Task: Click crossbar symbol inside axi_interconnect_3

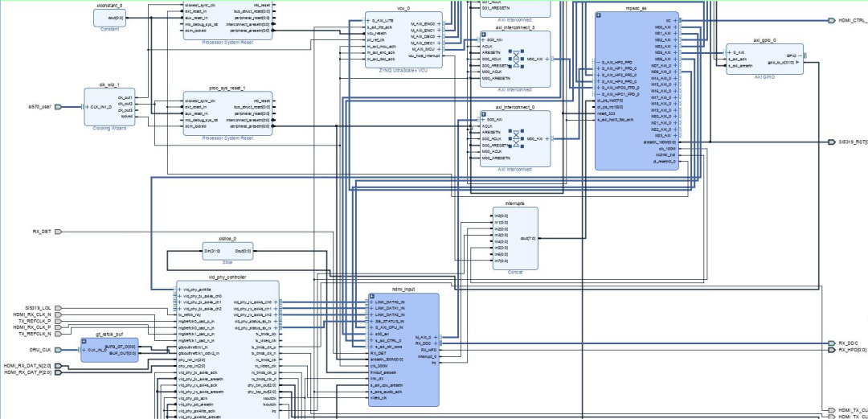Action: pos(517,59)
